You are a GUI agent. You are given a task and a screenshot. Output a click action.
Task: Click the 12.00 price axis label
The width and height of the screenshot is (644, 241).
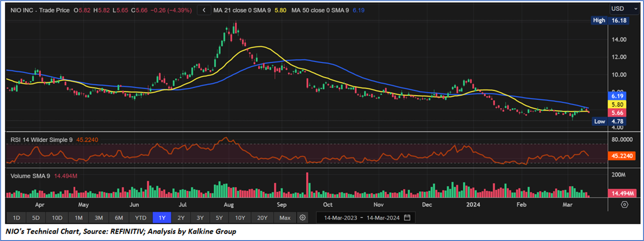(619, 57)
